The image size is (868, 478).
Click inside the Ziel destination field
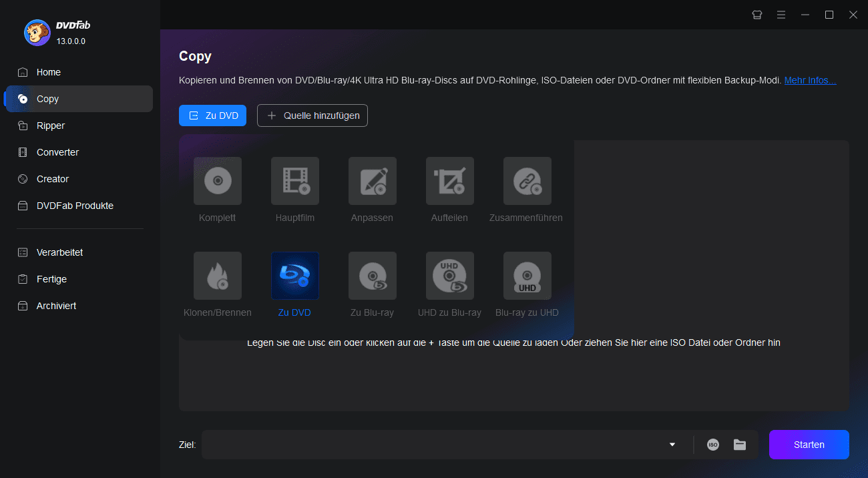pyautogui.click(x=434, y=445)
